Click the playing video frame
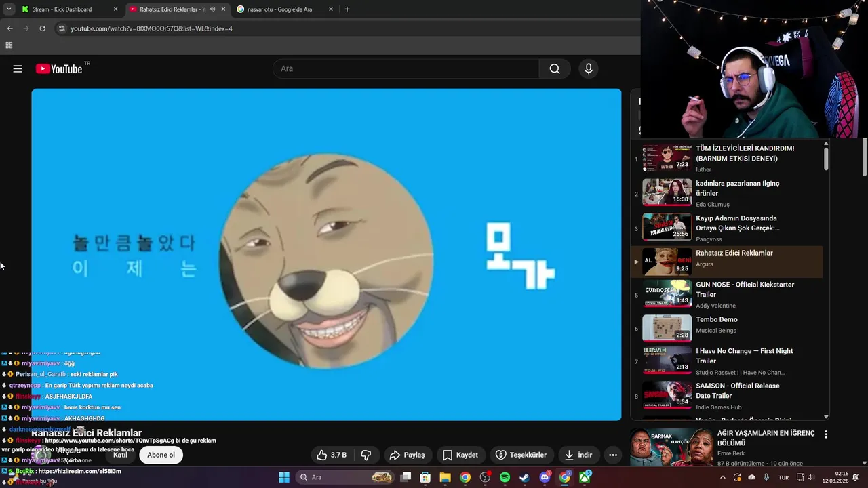Image resolution: width=868 pixels, height=488 pixels. pyautogui.click(x=326, y=254)
